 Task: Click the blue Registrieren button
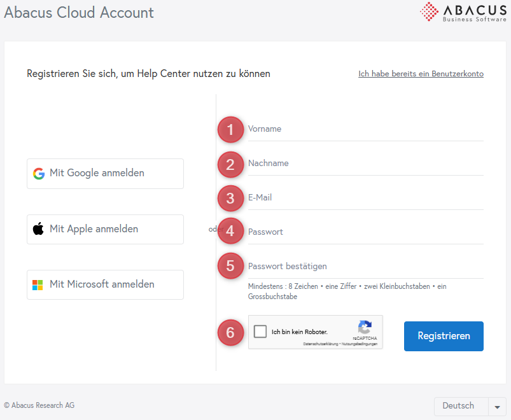coord(444,336)
